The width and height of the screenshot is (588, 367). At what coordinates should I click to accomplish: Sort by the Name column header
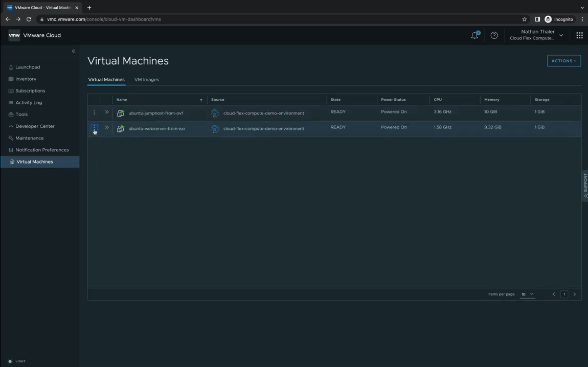122,100
